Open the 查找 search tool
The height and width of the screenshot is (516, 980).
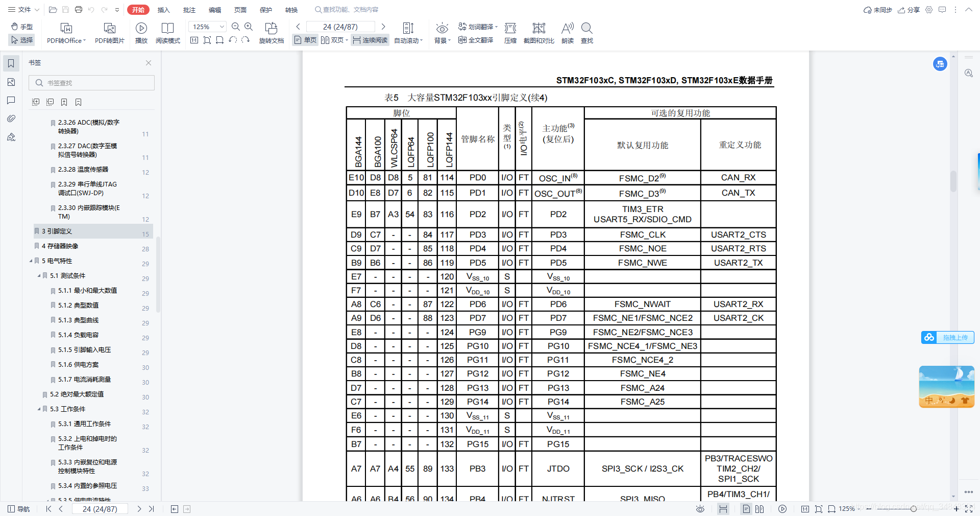coord(587,33)
